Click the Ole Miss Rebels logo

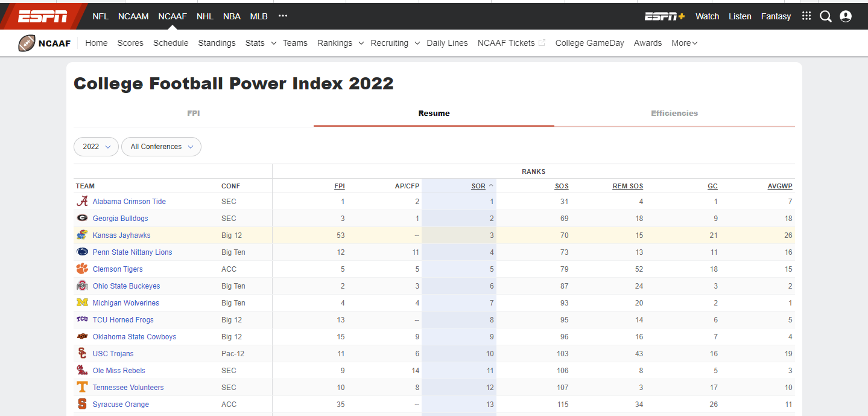coord(82,371)
